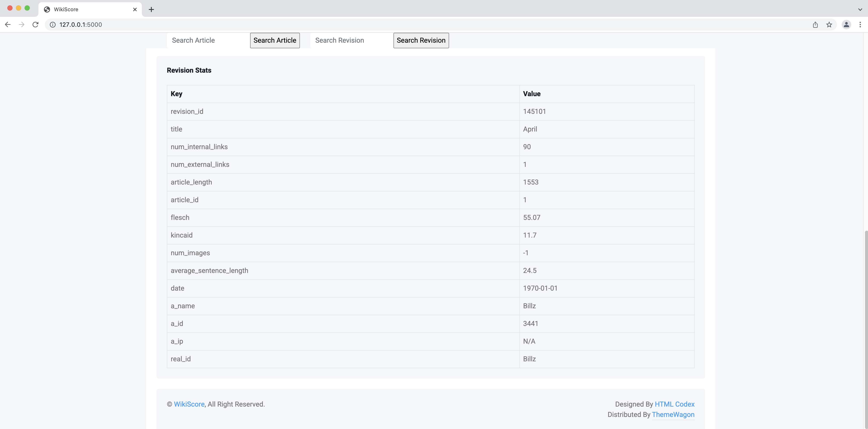Screen dimensions: 868x429
Task: Click the address bar URL
Action: coord(81,25)
